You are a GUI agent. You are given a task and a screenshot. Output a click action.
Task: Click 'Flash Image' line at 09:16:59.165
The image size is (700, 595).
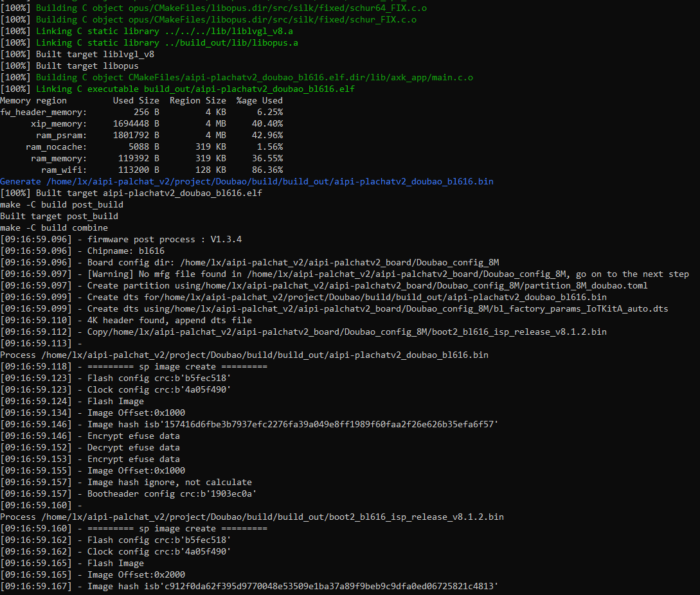73,564
